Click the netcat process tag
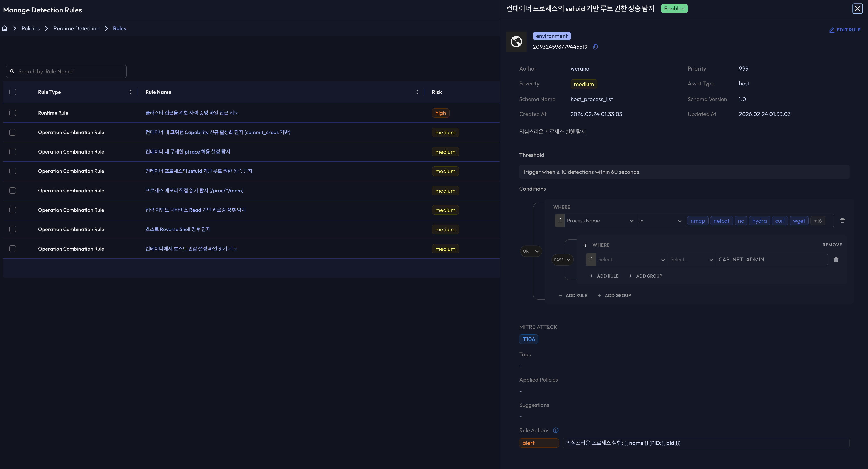Viewport: 868px width, 469px height. point(721,221)
